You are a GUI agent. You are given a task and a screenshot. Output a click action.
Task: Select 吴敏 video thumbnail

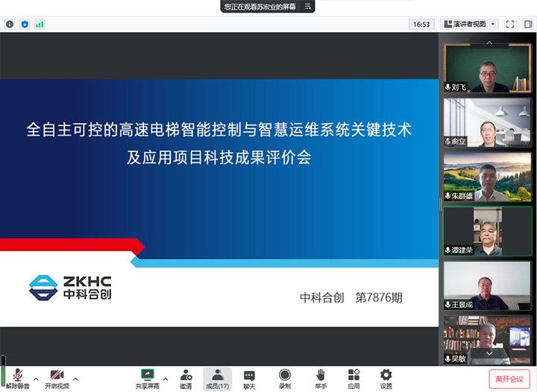click(x=487, y=340)
